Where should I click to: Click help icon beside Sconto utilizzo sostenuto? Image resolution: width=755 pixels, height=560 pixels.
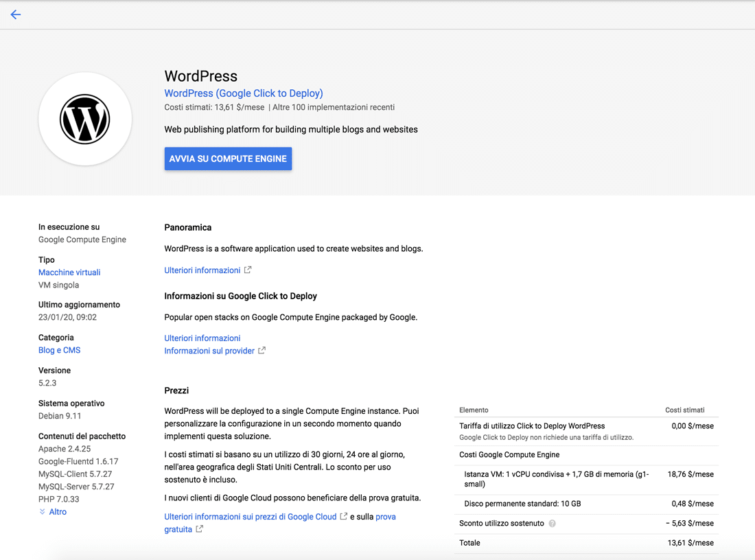(x=553, y=524)
